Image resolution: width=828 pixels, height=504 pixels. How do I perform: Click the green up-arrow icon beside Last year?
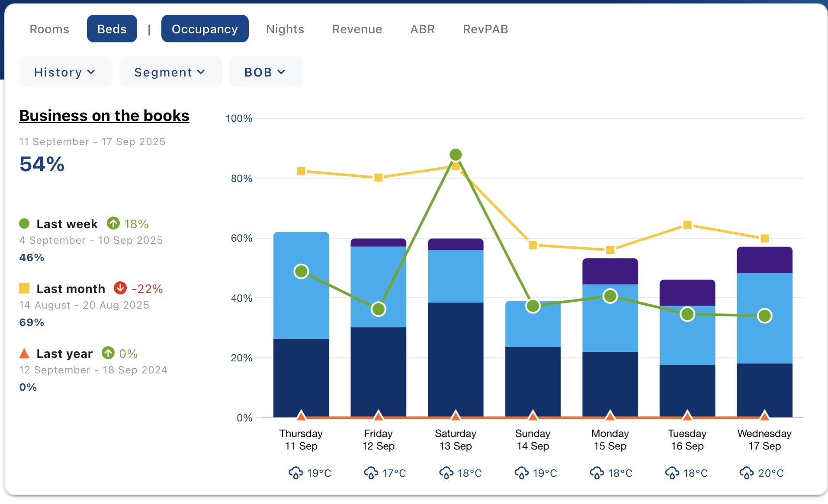(108, 353)
